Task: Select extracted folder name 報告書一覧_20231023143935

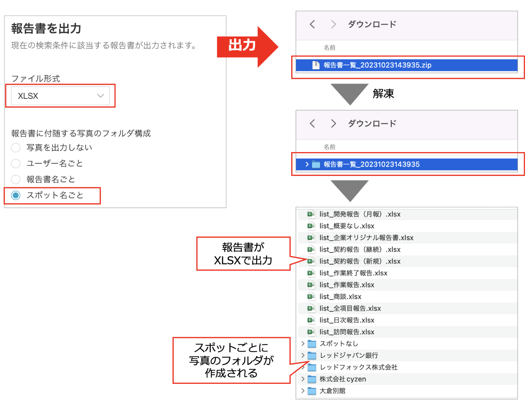Action: (372, 164)
